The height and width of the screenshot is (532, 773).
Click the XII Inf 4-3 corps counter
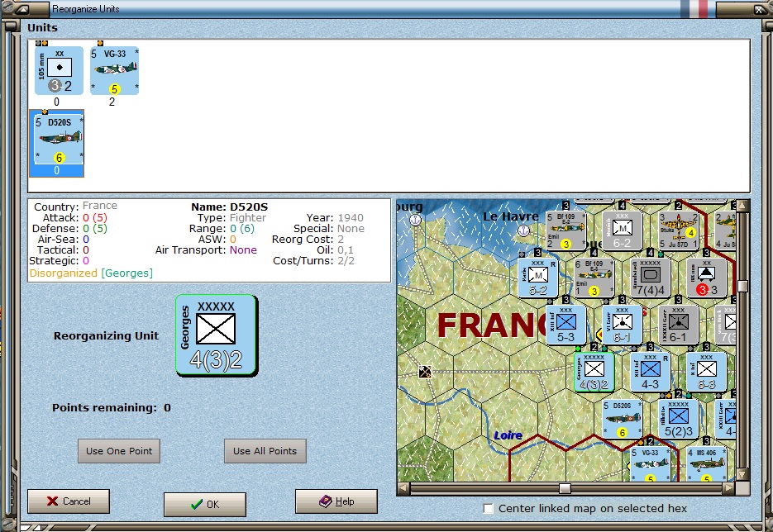pos(651,372)
